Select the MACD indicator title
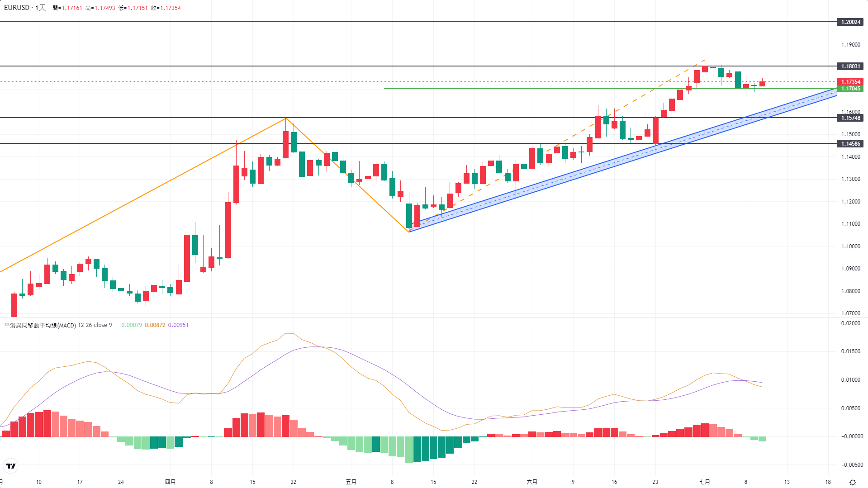 pyautogui.click(x=40, y=325)
